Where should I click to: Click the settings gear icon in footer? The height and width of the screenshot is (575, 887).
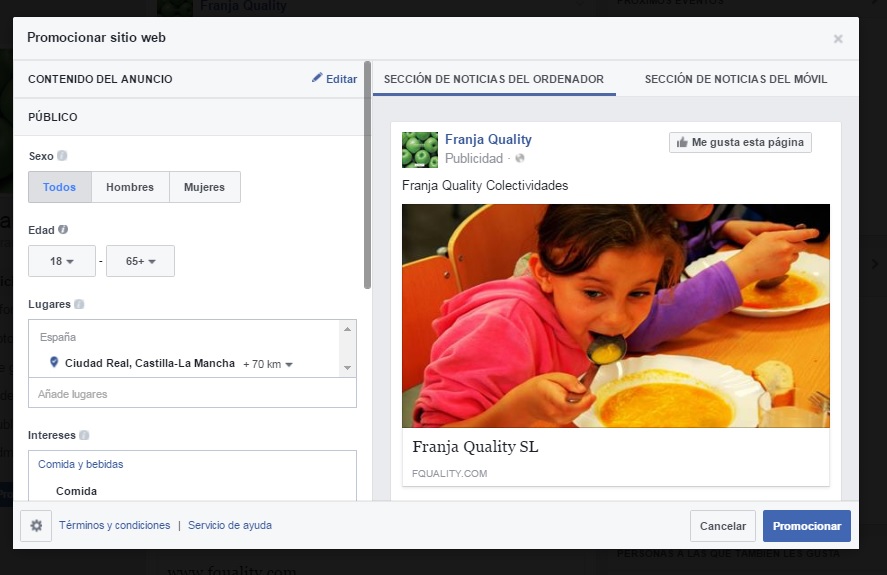(x=36, y=526)
